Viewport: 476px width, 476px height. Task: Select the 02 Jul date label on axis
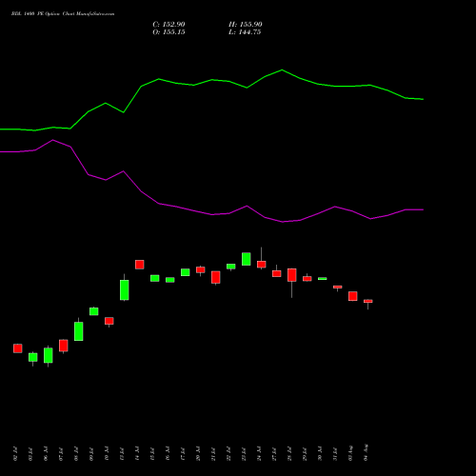coord(15,453)
